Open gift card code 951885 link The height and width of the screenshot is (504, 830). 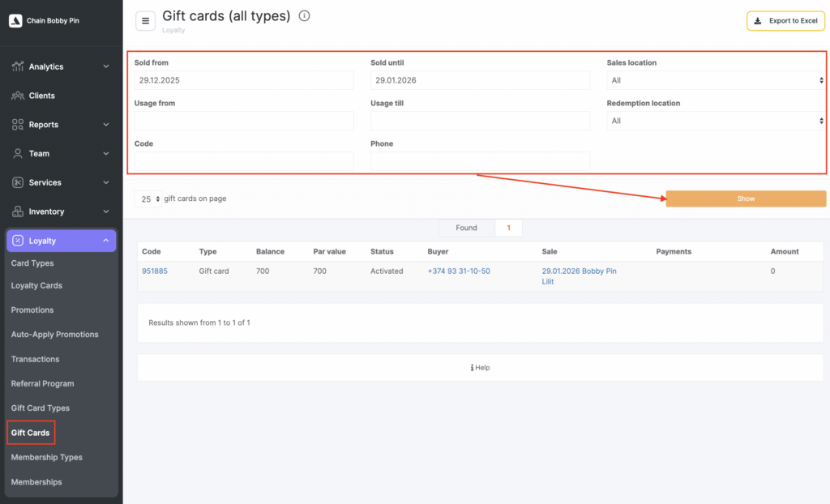click(x=155, y=271)
